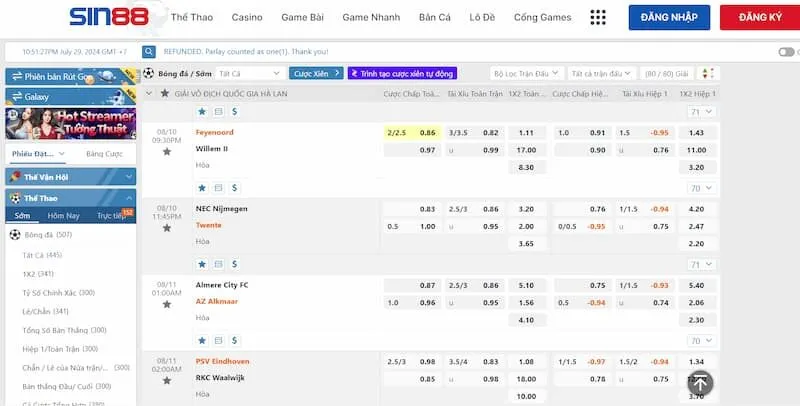
Task: Switch to the Bảng Cược tab
Action: coord(104,154)
